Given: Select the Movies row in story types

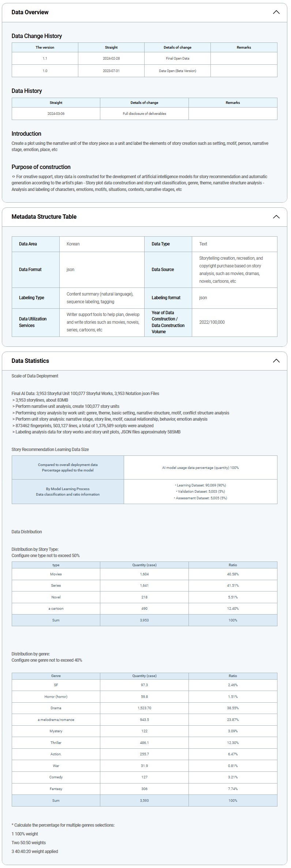Looking at the screenshot, I should click(x=56, y=574).
